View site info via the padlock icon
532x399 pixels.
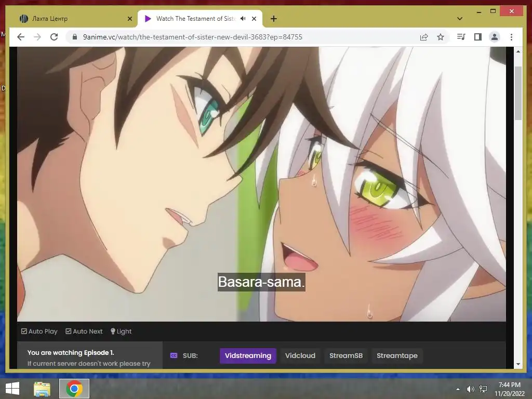[75, 37]
